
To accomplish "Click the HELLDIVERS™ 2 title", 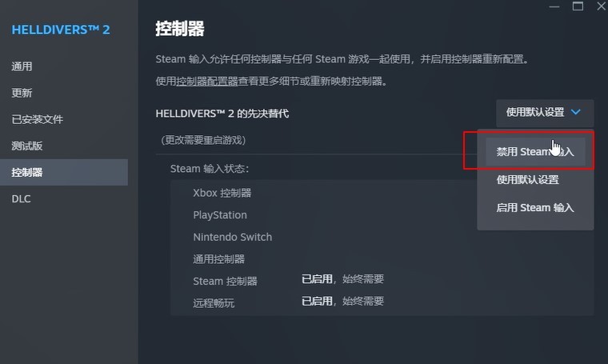I will coord(61,30).
